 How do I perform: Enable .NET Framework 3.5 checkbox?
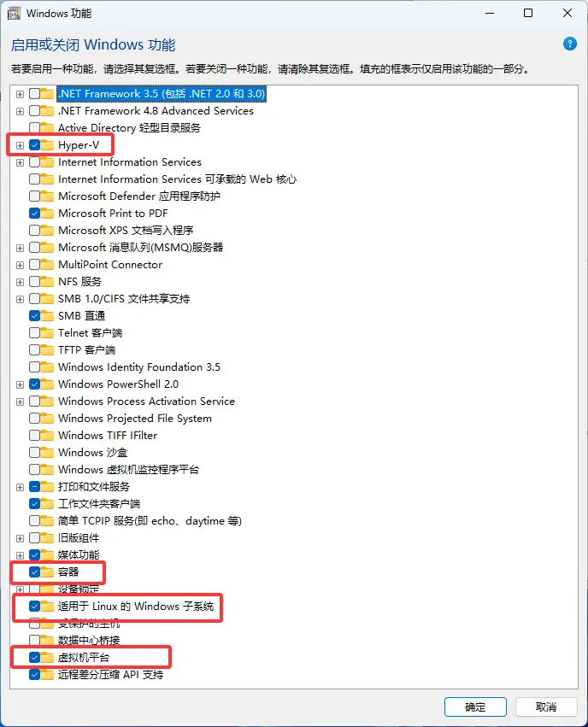[x=34, y=94]
